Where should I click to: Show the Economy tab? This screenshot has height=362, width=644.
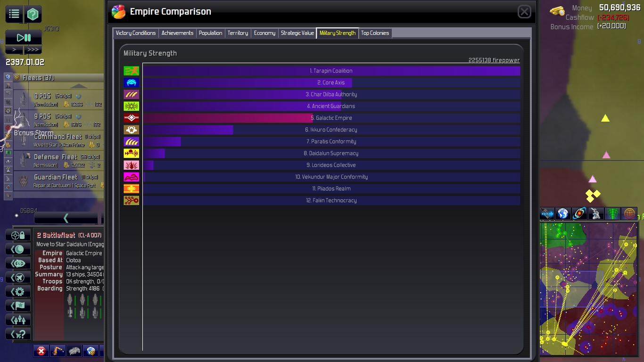point(264,33)
